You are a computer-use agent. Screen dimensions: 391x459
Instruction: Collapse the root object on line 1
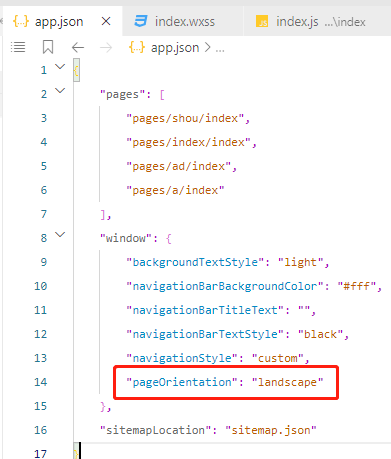tap(60, 67)
